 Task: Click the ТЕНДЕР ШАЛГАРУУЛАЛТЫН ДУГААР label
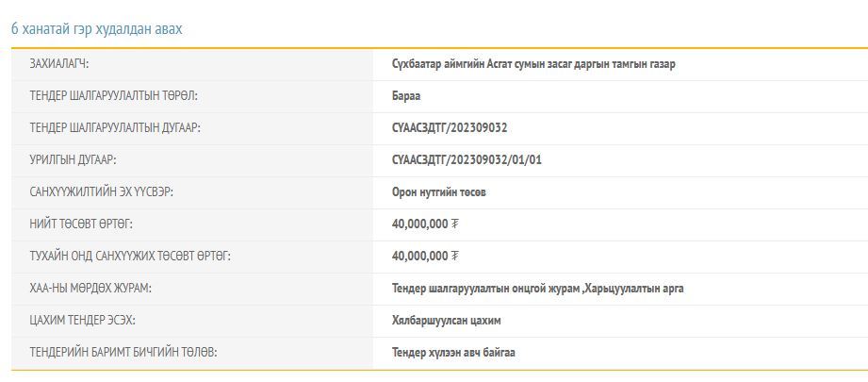[x=115, y=128]
